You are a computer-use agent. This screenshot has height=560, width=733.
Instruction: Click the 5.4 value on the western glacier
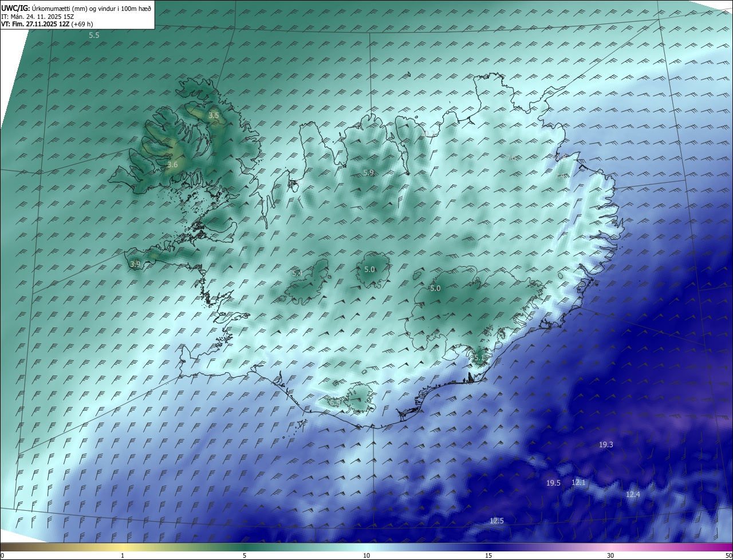(x=297, y=274)
